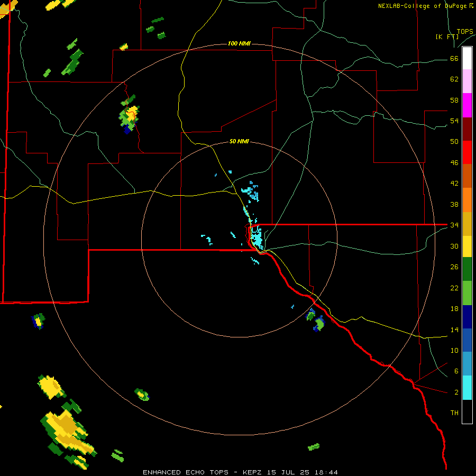The height and width of the screenshot is (476, 476).
Task: Click the white 66 kft color swatch
Action: (x=467, y=58)
